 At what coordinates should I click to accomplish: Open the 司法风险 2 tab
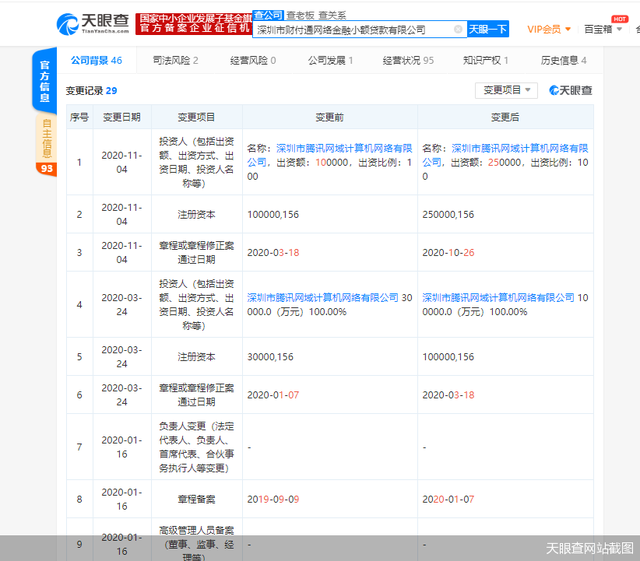(175, 60)
